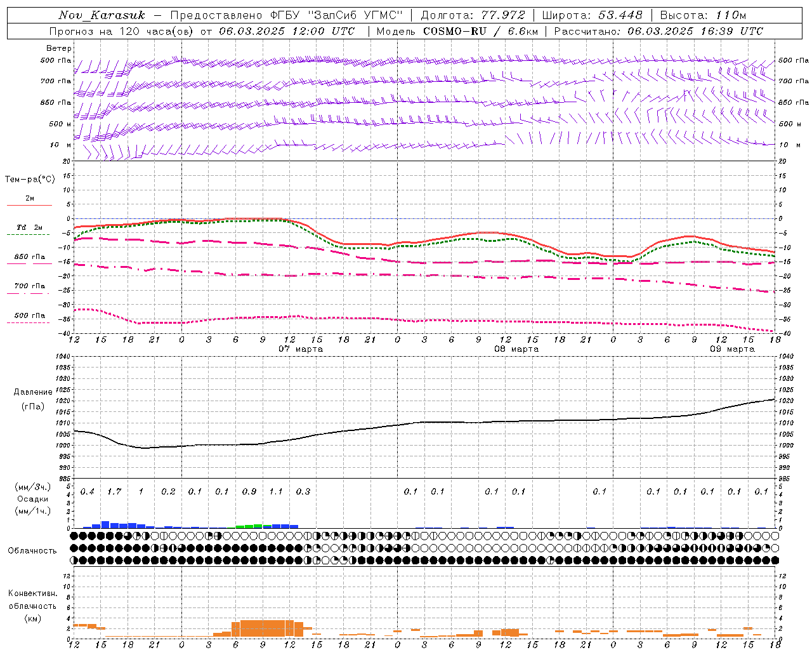Click the forecast start 06.03.2025 12:00 UTC
The height and width of the screenshot is (650, 812).
[287, 31]
